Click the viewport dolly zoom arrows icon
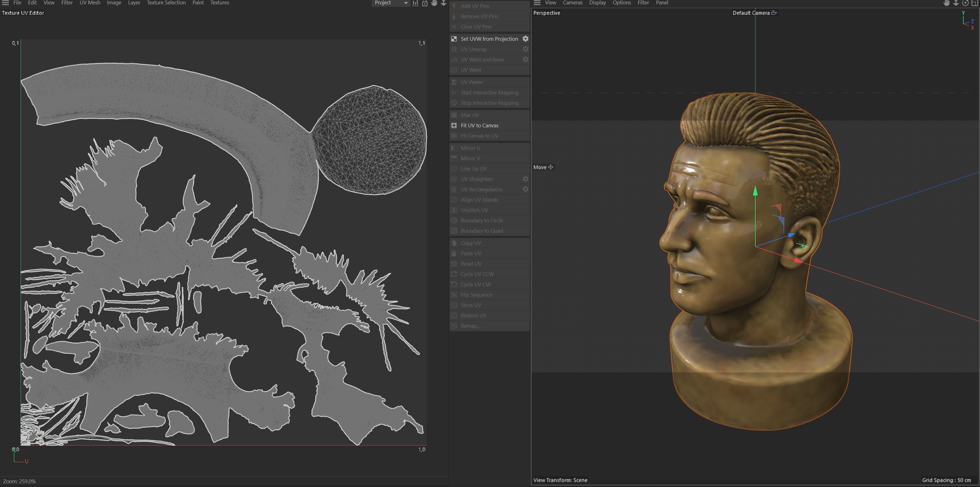The image size is (980, 487). tap(956, 3)
